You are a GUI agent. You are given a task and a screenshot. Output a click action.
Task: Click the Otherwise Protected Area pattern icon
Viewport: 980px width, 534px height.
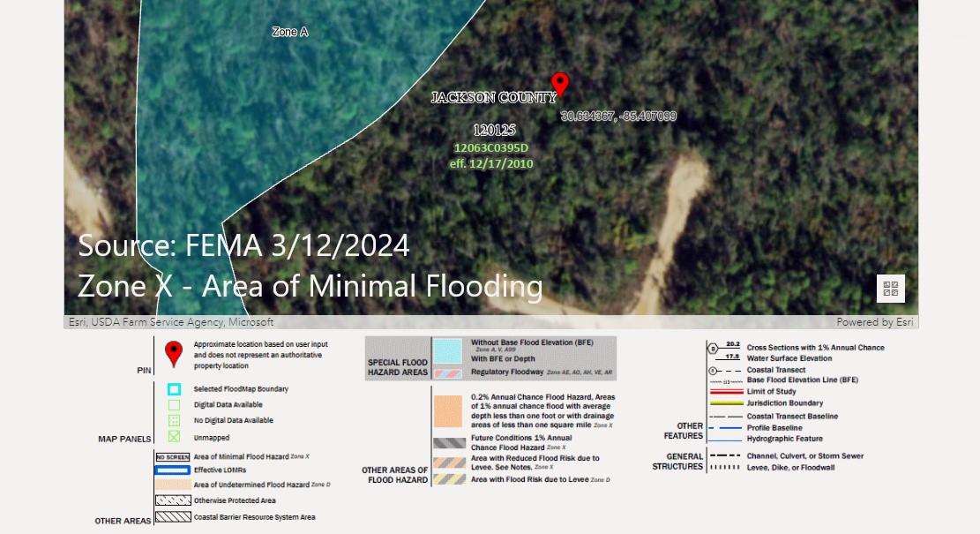[x=173, y=500]
